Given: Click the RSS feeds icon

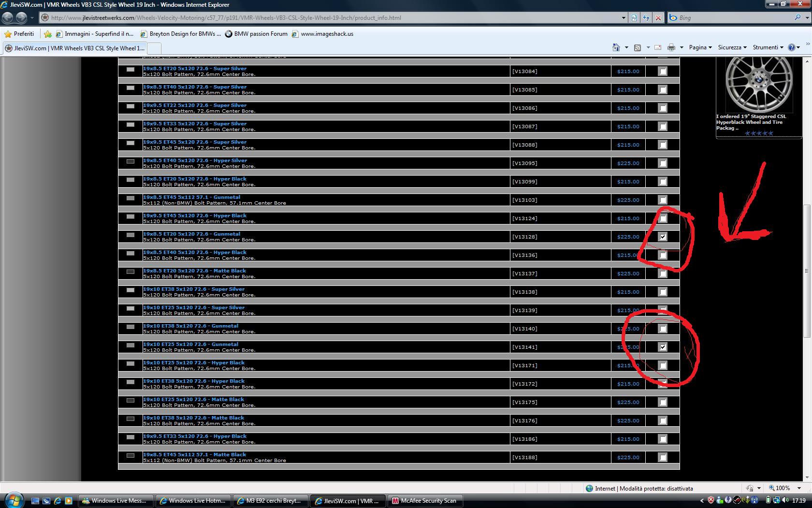Looking at the screenshot, I should click(638, 47).
